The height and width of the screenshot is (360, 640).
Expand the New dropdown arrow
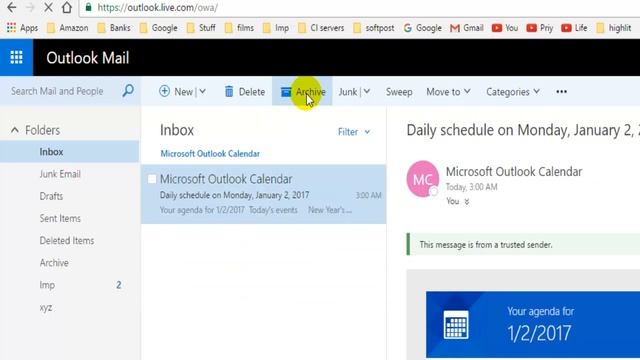click(202, 91)
